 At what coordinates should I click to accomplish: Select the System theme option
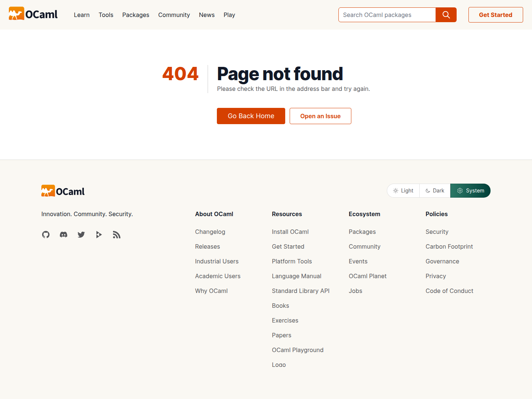(x=470, y=191)
